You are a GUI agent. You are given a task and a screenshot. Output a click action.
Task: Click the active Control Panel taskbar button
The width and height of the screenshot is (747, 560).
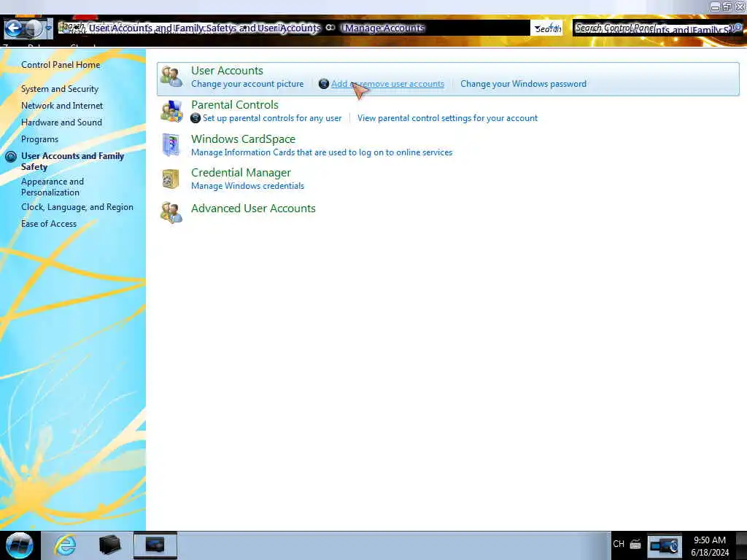click(x=155, y=545)
